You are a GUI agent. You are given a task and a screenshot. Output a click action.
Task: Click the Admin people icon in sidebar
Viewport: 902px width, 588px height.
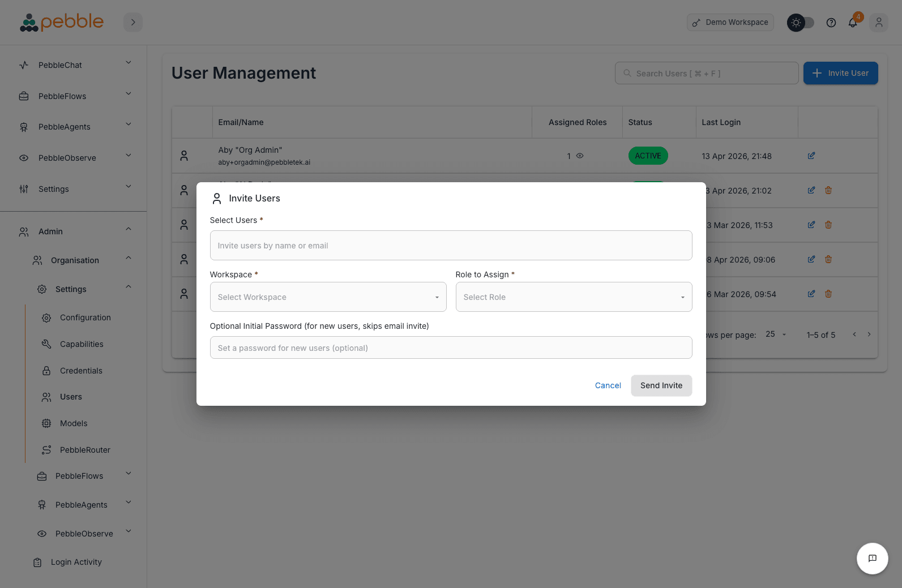(x=24, y=231)
